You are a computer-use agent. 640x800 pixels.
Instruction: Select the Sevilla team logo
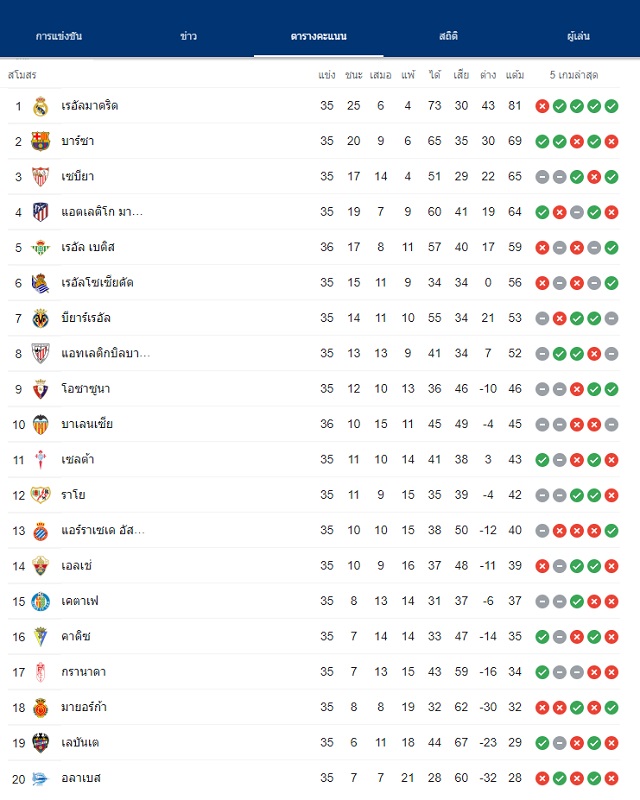click(x=40, y=177)
